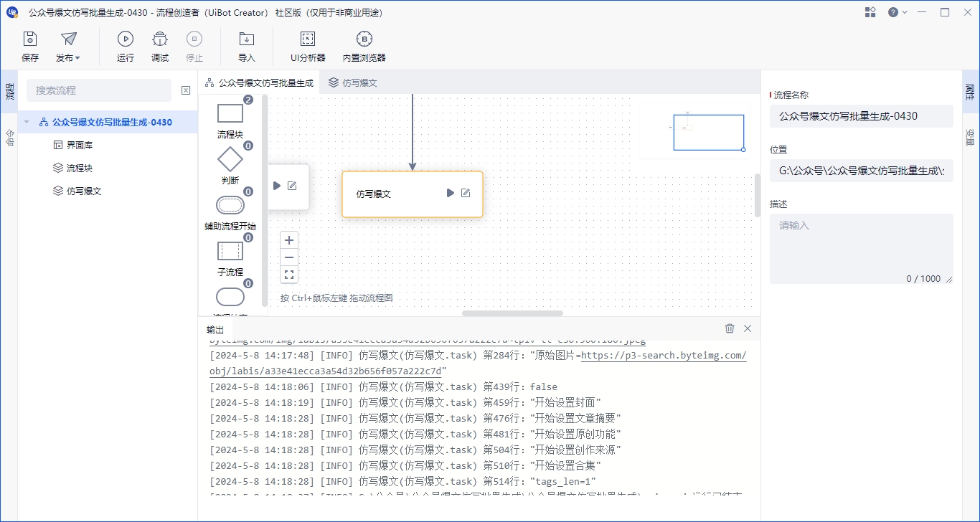Select 仿写爆文 in the flow tree
The width and height of the screenshot is (980, 522).
84,191
